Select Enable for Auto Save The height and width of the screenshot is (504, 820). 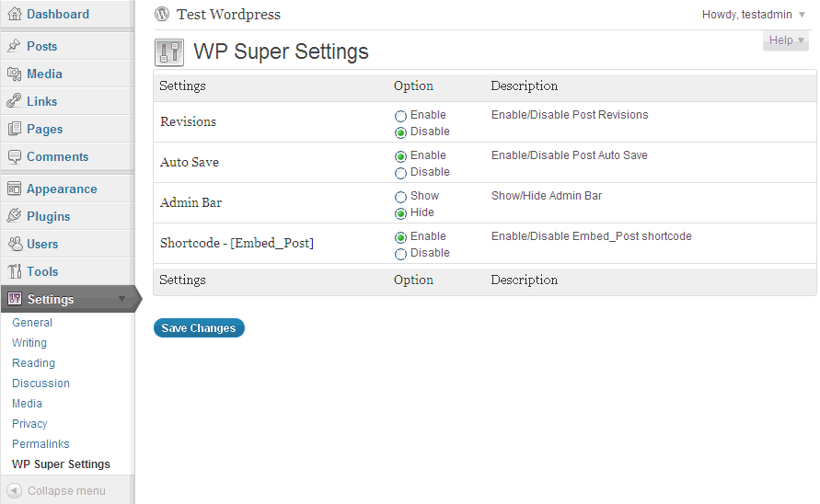point(400,156)
